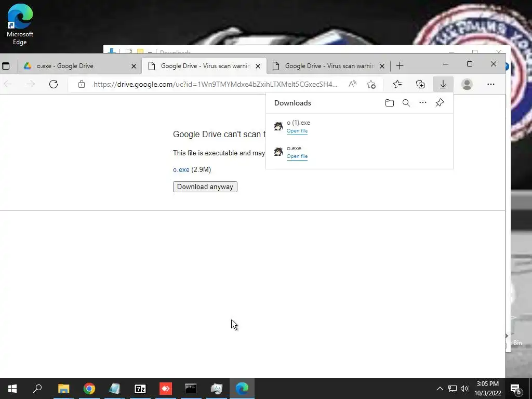
Task: Open the Windows Start menu
Action: tap(12, 389)
